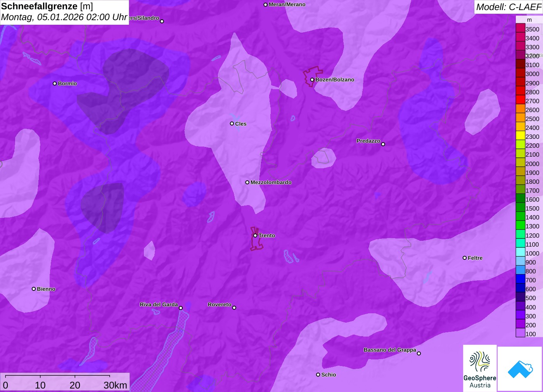Click the '500' legend value
Viewport: 543px width, 392px height.
click(531, 298)
